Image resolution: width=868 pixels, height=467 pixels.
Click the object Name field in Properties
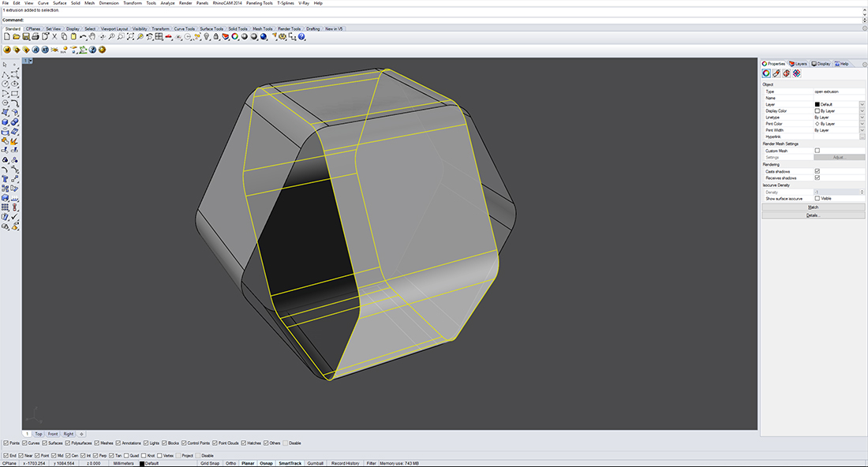tap(838, 98)
